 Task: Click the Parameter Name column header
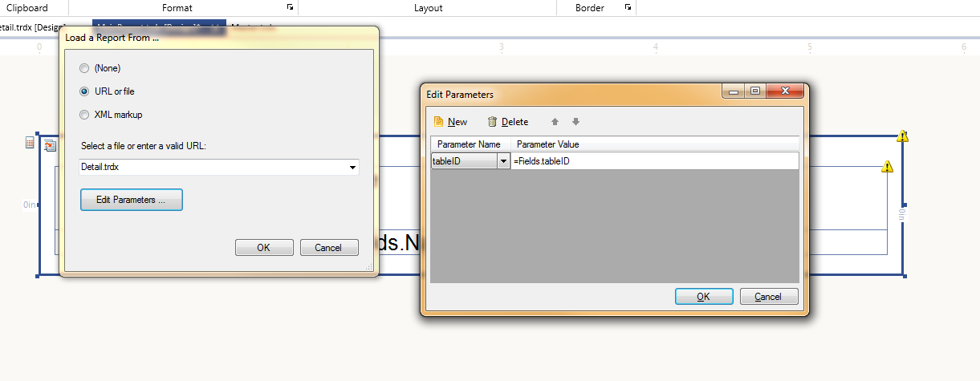tap(470, 144)
